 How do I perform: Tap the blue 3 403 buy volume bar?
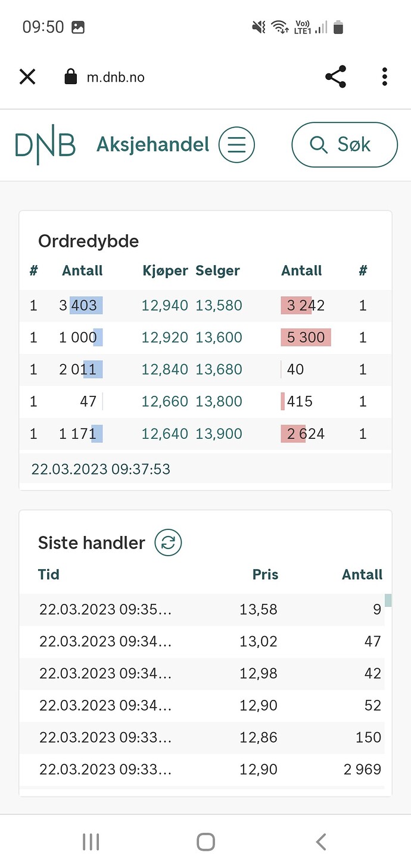[x=86, y=306]
